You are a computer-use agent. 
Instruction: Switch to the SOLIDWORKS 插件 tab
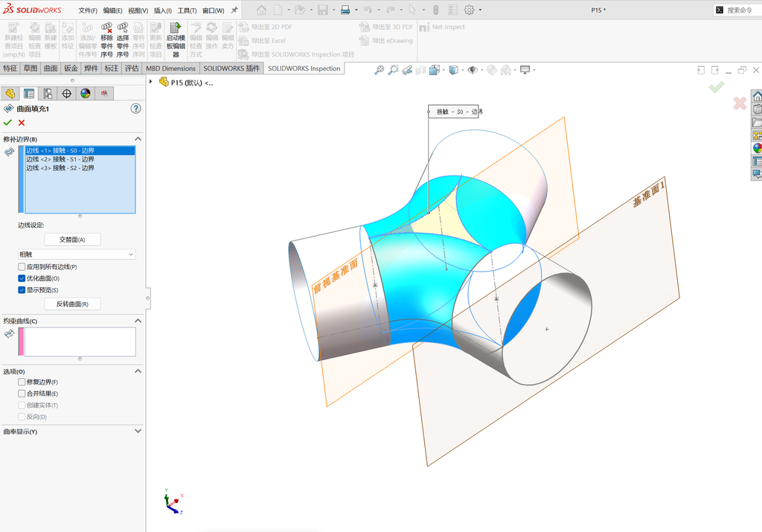(x=231, y=68)
